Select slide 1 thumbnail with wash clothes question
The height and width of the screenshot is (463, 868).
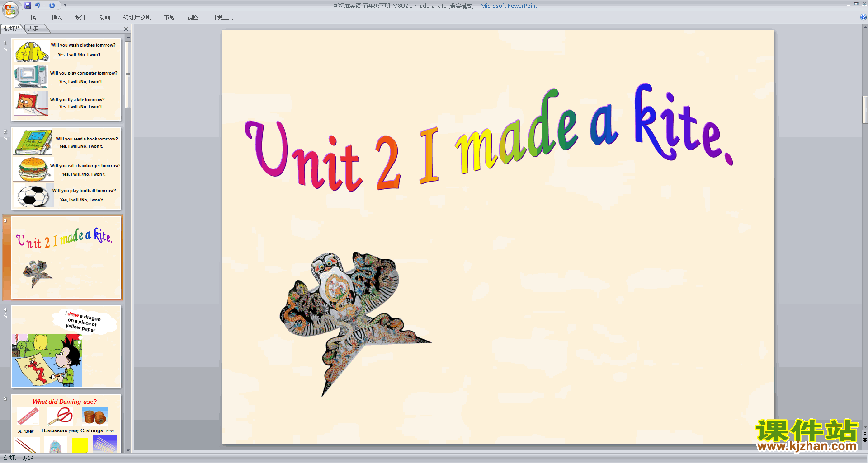pos(66,80)
